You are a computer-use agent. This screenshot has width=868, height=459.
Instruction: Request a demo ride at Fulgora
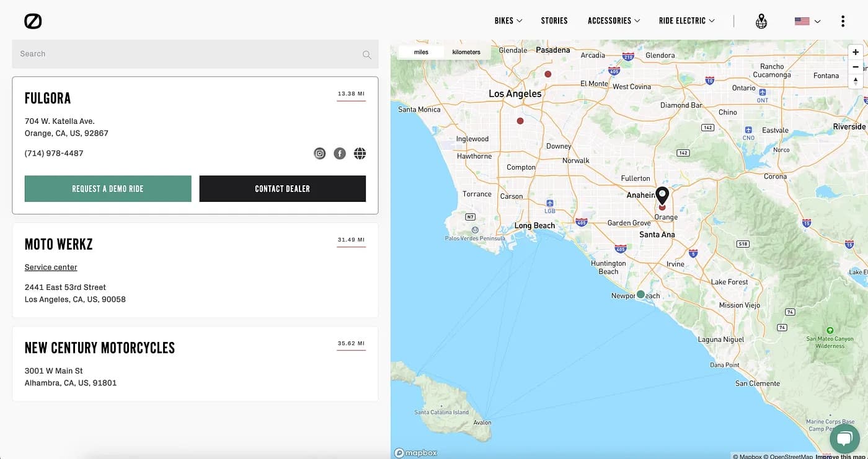[108, 188]
